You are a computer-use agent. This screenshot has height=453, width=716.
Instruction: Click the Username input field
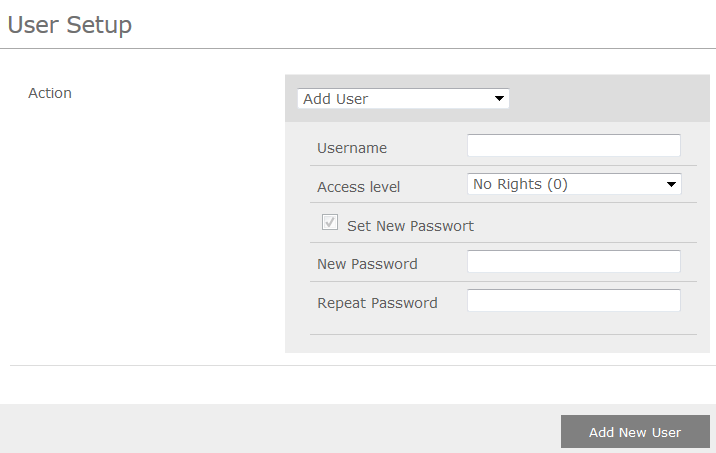(x=573, y=146)
